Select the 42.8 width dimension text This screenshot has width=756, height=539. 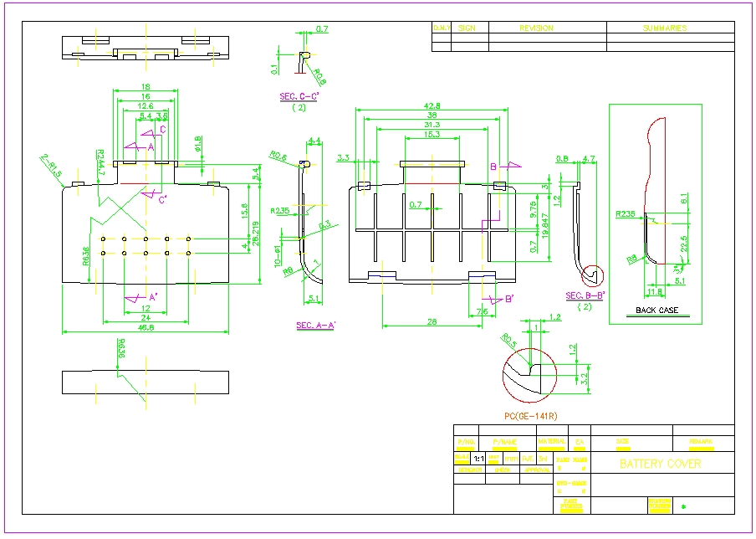coord(432,105)
